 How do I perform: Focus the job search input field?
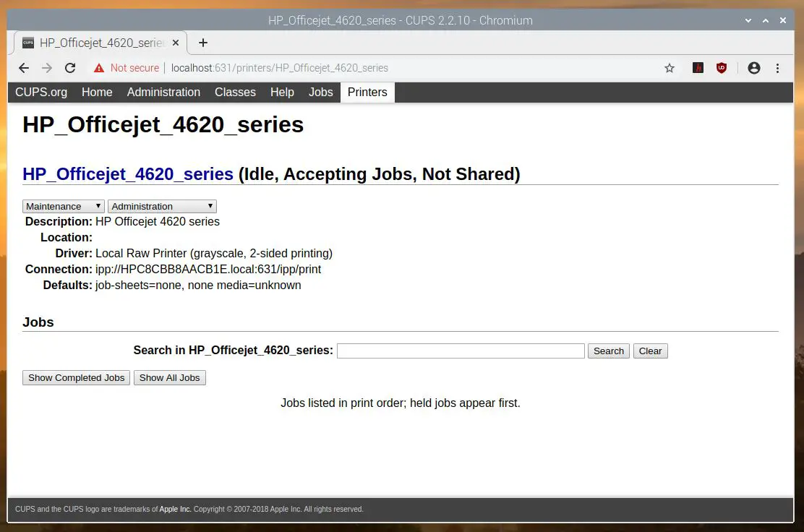click(461, 351)
